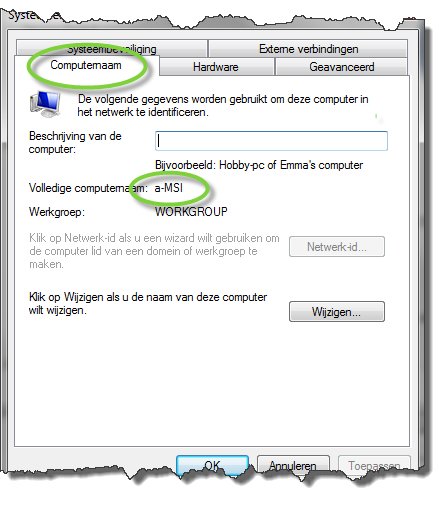The height and width of the screenshot is (507, 441).
Task: Click the WORKGROUP value text
Action: [x=191, y=212]
